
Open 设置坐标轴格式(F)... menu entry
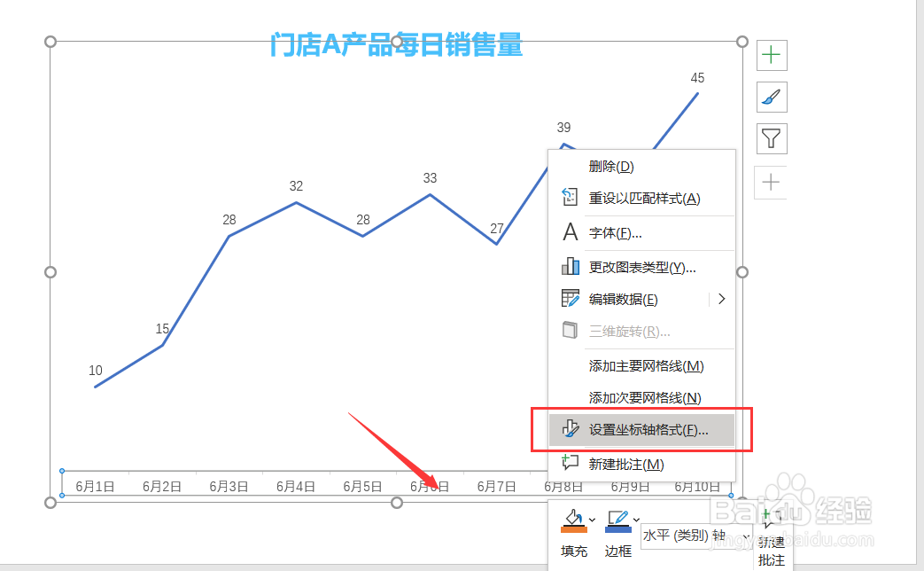[x=641, y=430]
